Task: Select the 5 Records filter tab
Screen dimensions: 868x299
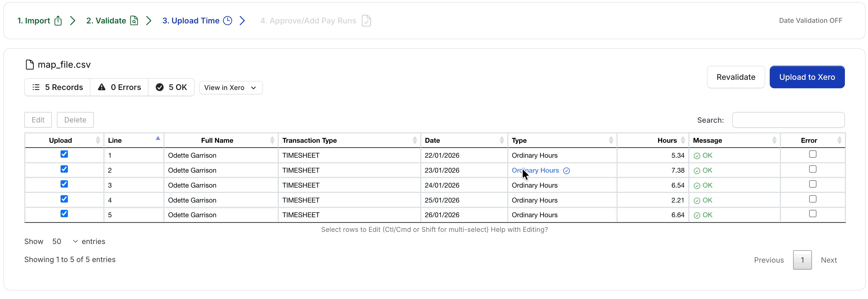Action: click(57, 87)
